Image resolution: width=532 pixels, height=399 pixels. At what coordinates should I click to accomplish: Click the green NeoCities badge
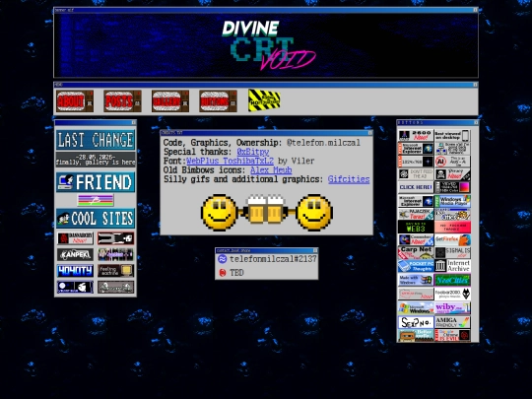(x=452, y=280)
